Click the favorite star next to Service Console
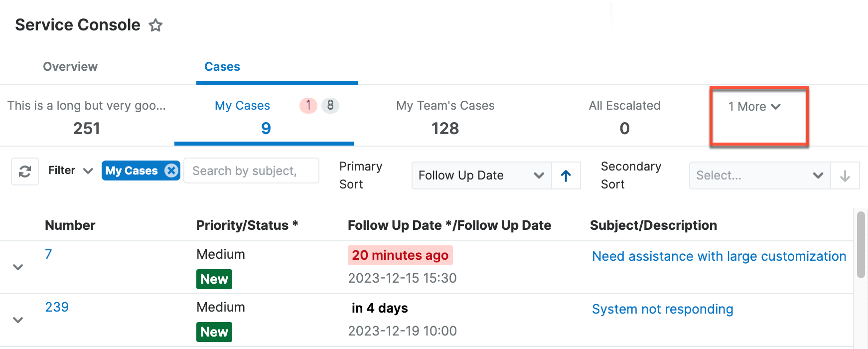The height and width of the screenshot is (349, 868). pos(156,25)
